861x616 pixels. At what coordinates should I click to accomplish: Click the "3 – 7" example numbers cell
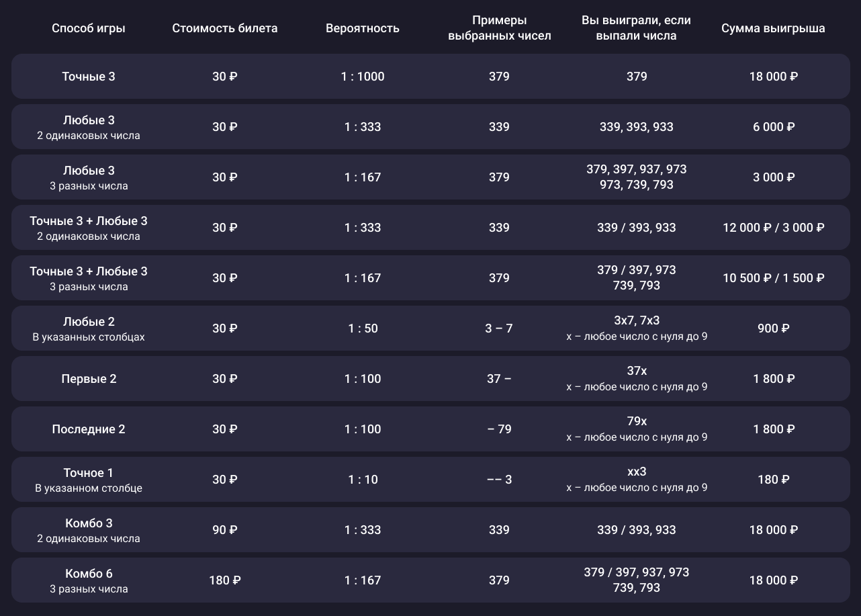pos(499,328)
